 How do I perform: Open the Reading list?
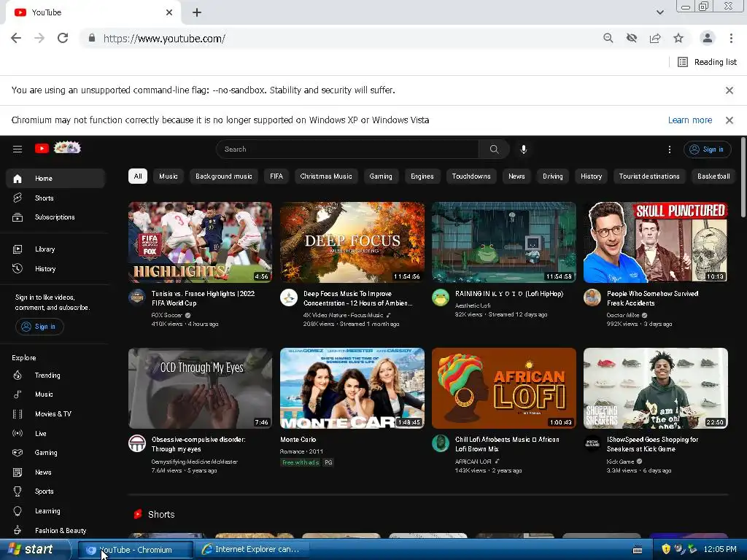707,62
